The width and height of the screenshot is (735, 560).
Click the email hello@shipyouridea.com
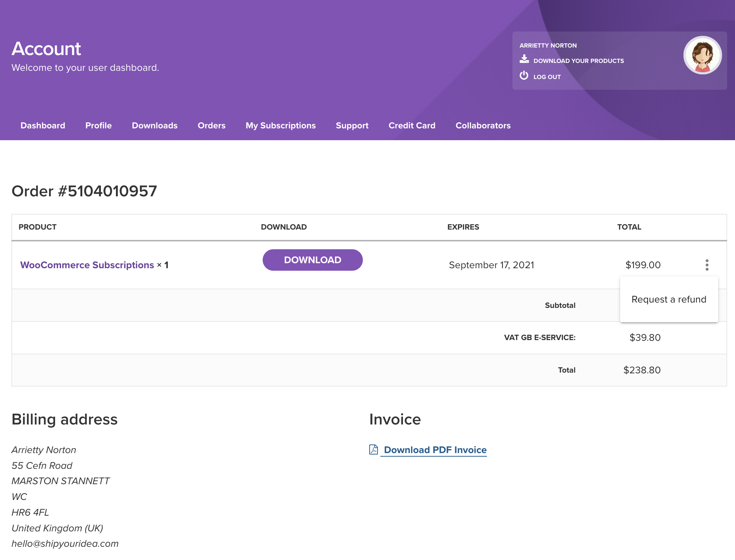pyautogui.click(x=65, y=543)
